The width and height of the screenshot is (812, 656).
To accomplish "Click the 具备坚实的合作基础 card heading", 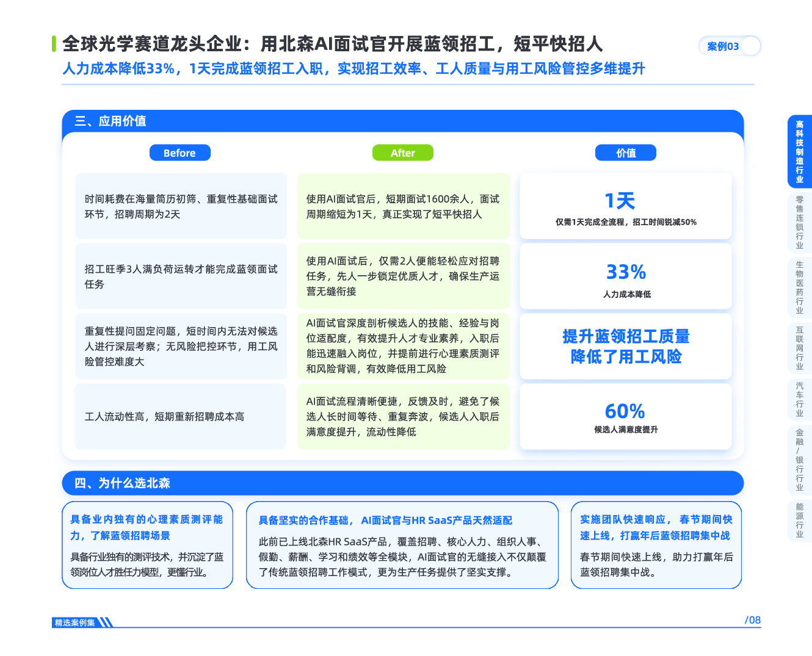I will pyautogui.click(x=385, y=521).
